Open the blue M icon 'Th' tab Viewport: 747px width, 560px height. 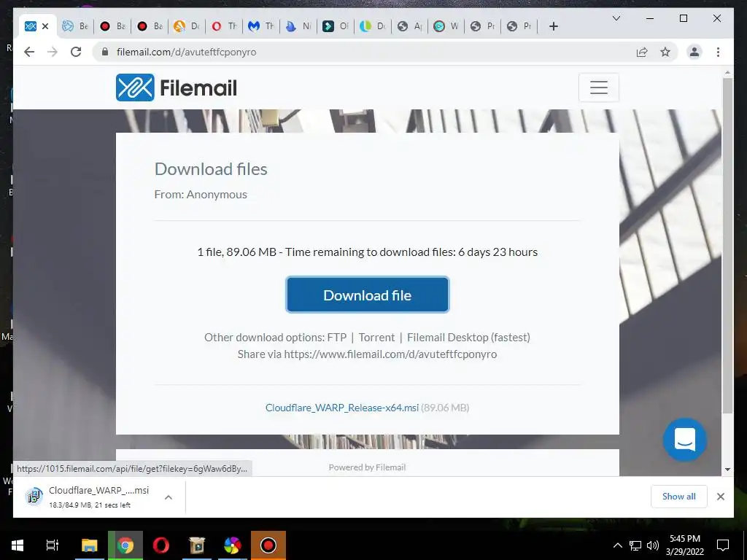point(262,26)
